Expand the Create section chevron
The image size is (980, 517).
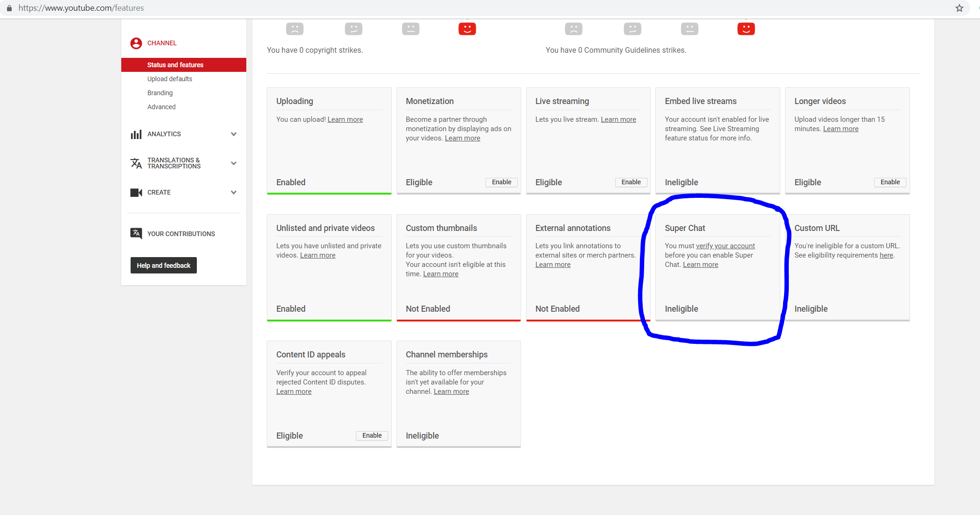pos(234,193)
